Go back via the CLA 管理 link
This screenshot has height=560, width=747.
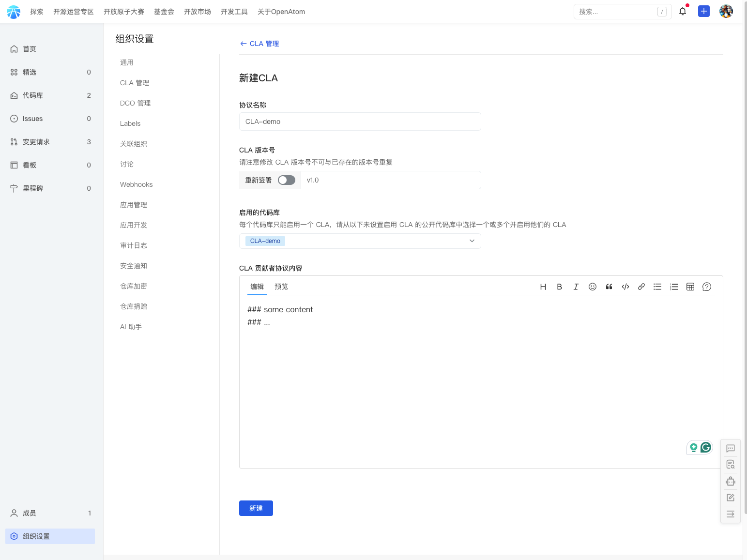pos(259,44)
